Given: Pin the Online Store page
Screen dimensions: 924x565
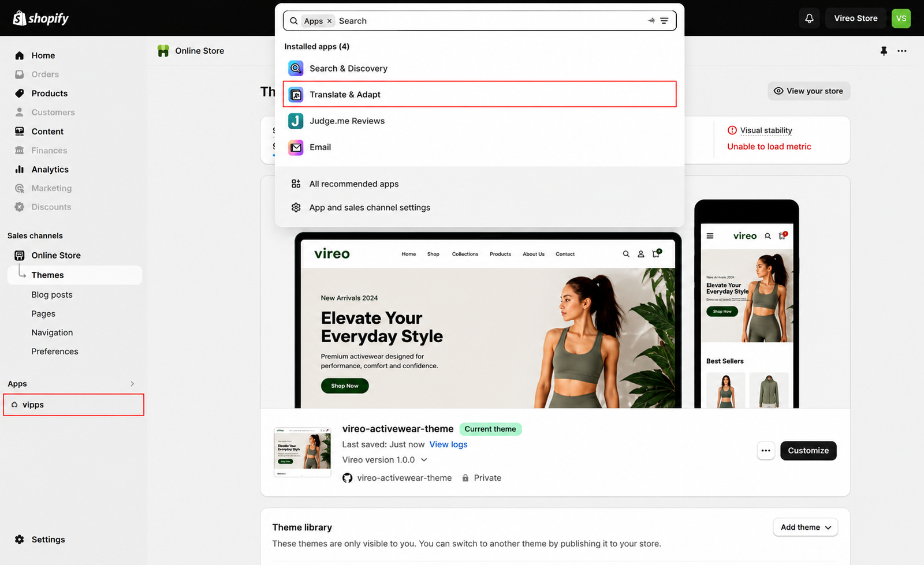Looking at the screenshot, I should [884, 51].
